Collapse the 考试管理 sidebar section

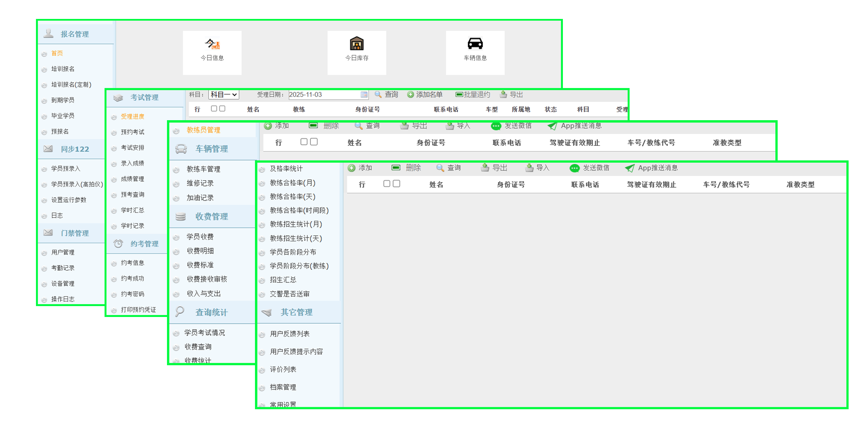click(x=145, y=97)
